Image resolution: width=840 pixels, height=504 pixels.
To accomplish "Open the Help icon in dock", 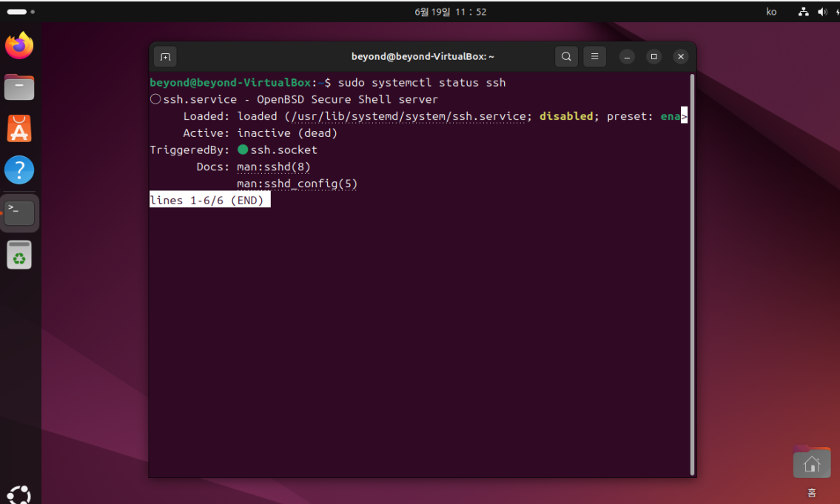I will [x=19, y=170].
